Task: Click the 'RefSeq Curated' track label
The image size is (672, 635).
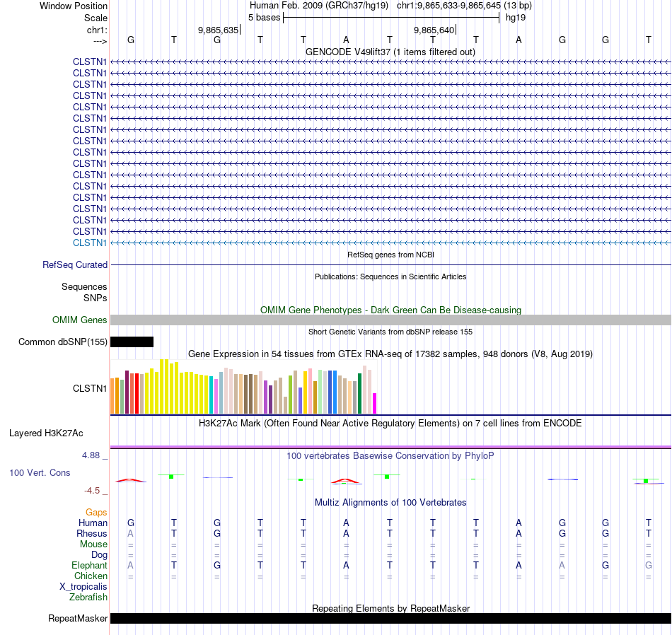Action: point(74,264)
